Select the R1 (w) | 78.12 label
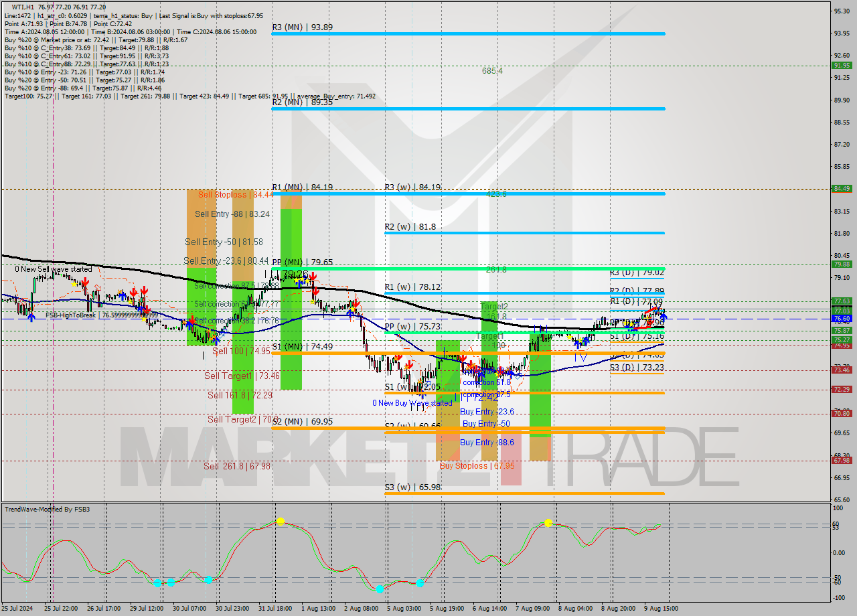Image resolution: width=857 pixels, height=616 pixels. [x=412, y=287]
